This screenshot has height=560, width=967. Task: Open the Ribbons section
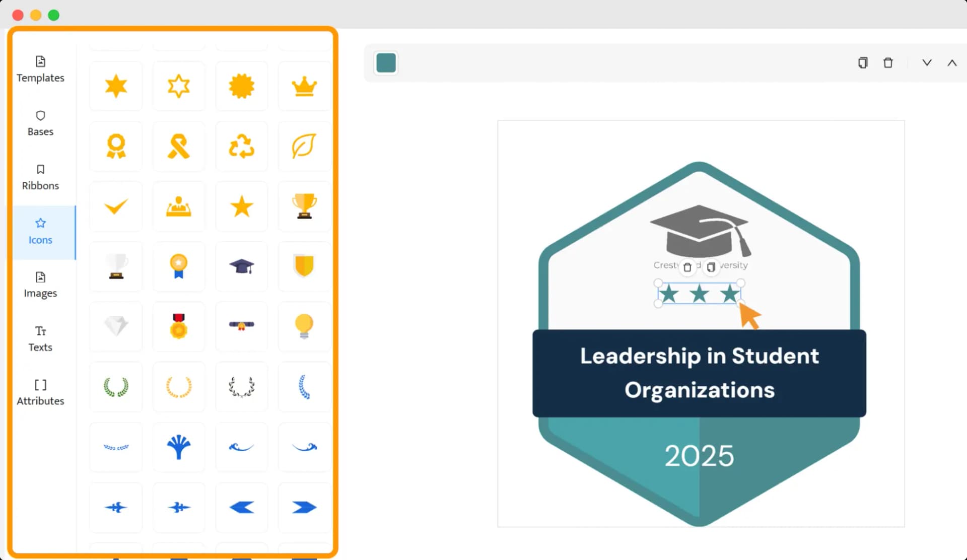(40, 177)
